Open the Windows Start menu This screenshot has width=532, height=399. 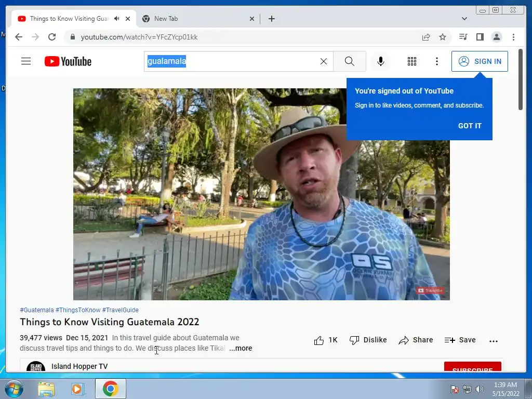click(14, 389)
